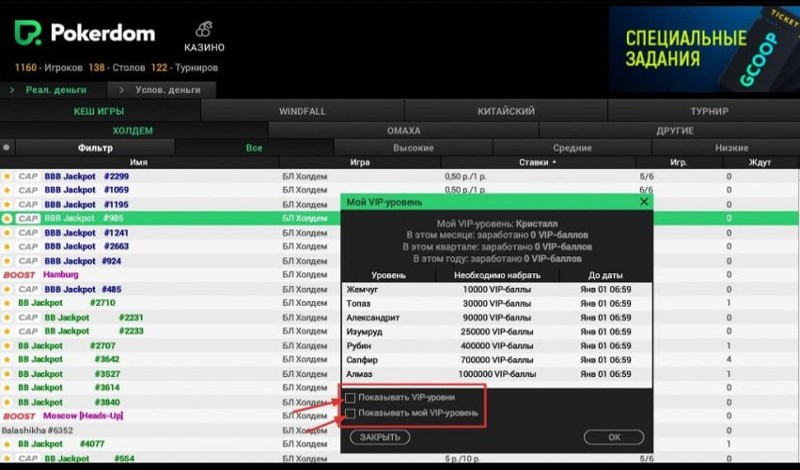This screenshot has width=800, height=470.
Task: Click the round dot icon left of Фильтр
Action: 7,147
